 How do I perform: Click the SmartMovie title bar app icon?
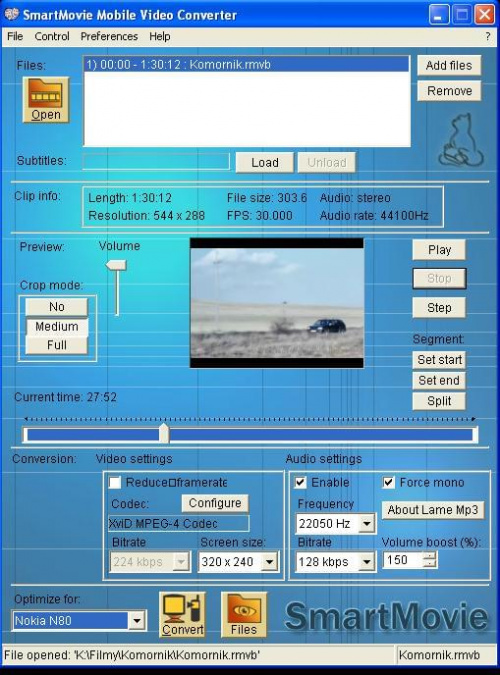(11, 15)
